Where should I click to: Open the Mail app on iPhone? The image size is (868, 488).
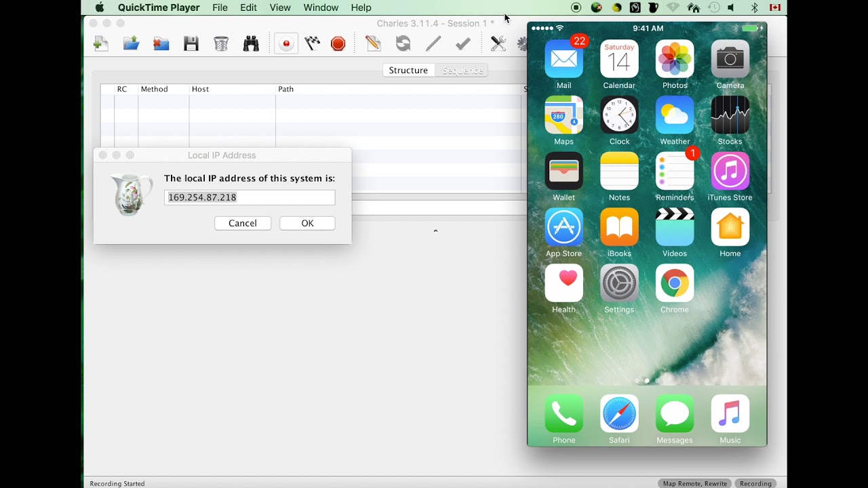click(564, 58)
